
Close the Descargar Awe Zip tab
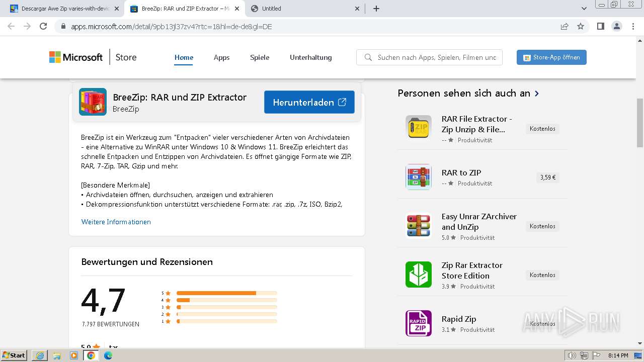click(117, 9)
